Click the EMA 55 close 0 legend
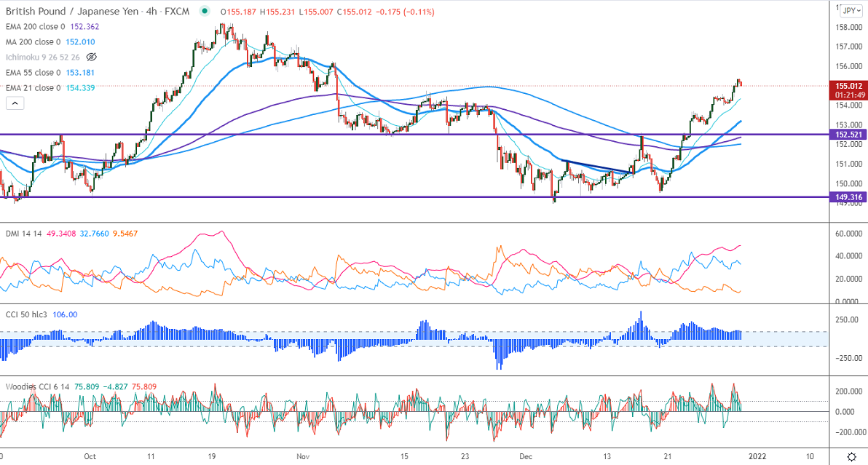The height and width of the screenshot is (465, 868). click(33, 73)
